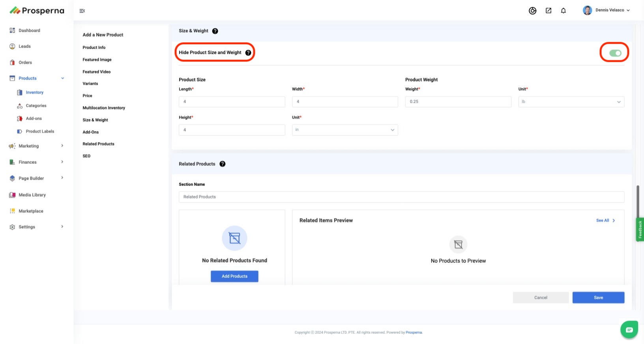Expand the Dennis Velasco user menu
Screen dimensions: 644x344
607,10
